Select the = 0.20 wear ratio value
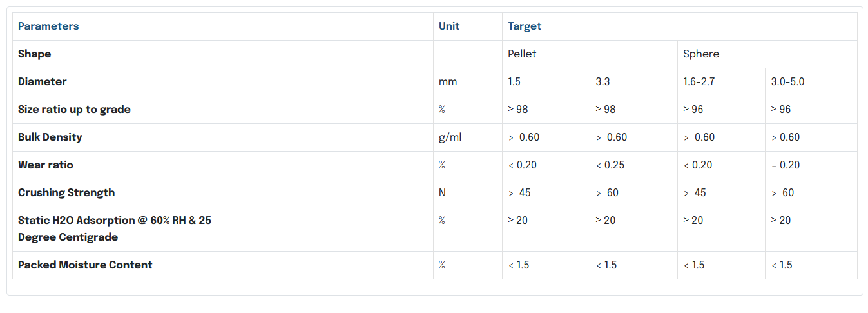This screenshot has height=313, width=868. point(786,165)
